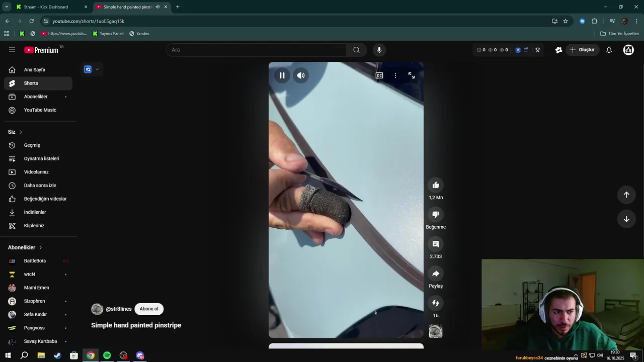The width and height of the screenshot is (644, 362).
Task: Expand the Abonelikler subscriptions heading chevron
Action: [x=40, y=247]
